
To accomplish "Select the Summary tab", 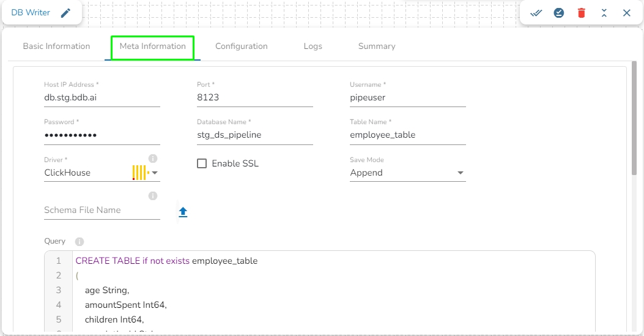I will (x=377, y=47).
